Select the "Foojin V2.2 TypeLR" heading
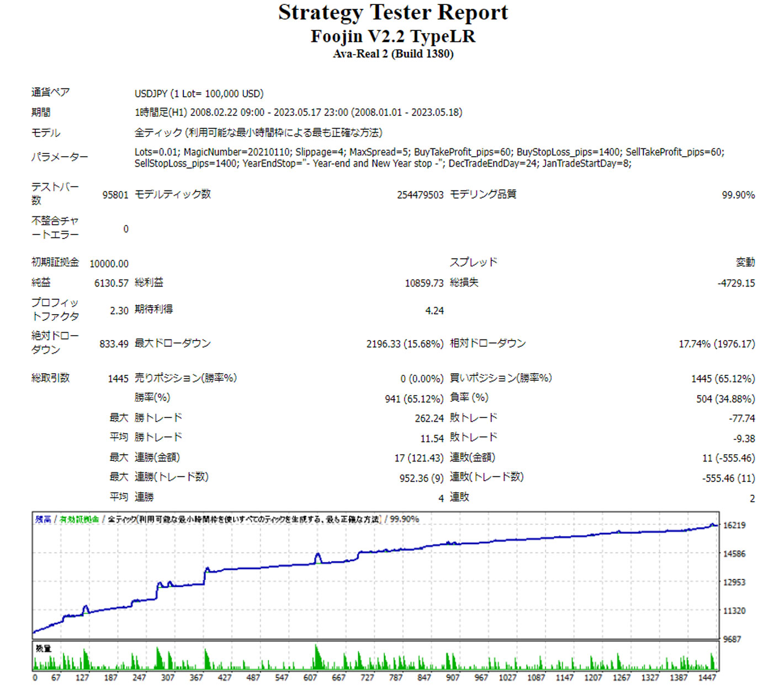 click(x=393, y=36)
